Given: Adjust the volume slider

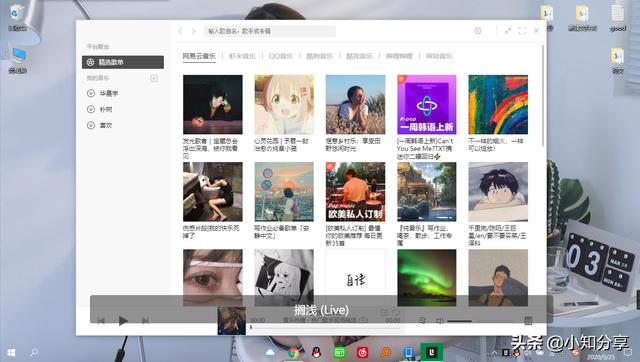Looking at the screenshot, I should (x=460, y=321).
